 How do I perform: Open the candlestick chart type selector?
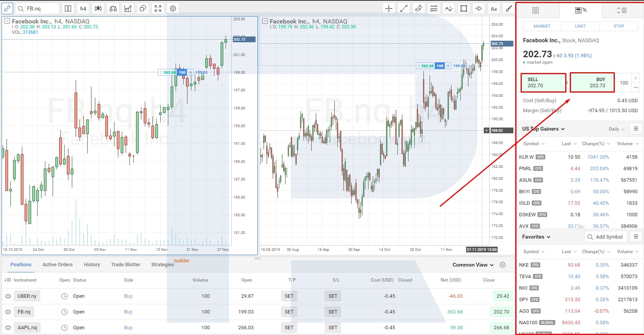click(98, 8)
